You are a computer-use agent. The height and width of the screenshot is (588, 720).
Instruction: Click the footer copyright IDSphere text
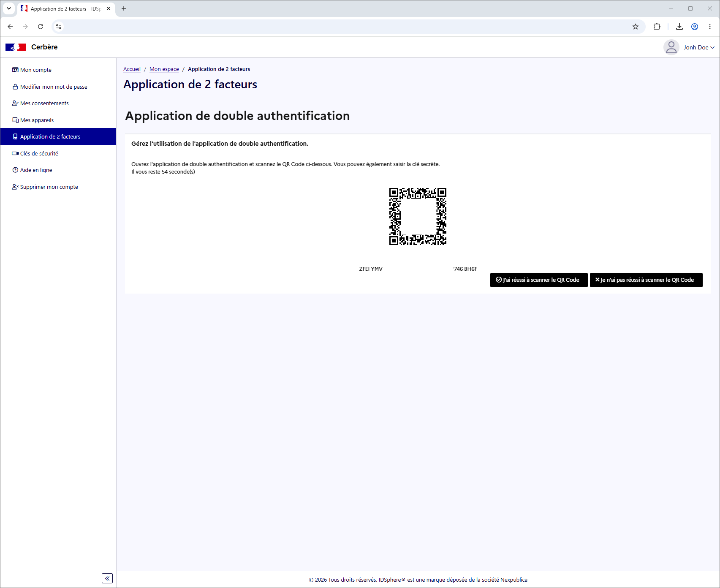[x=418, y=580]
